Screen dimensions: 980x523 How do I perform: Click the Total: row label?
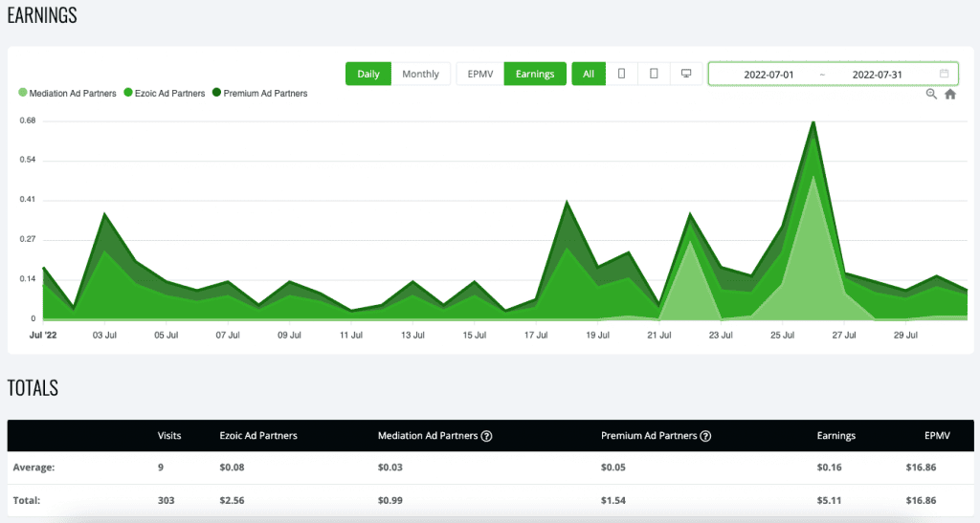pos(26,501)
